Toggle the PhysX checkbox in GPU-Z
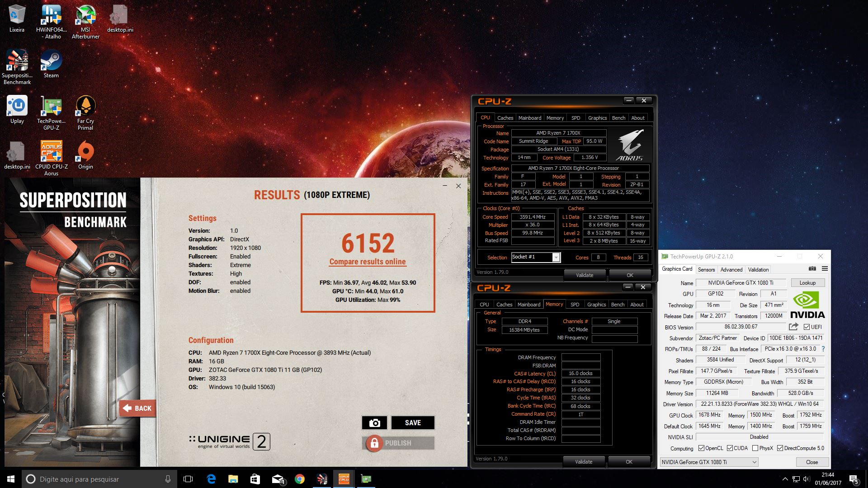 tap(755, 448)
